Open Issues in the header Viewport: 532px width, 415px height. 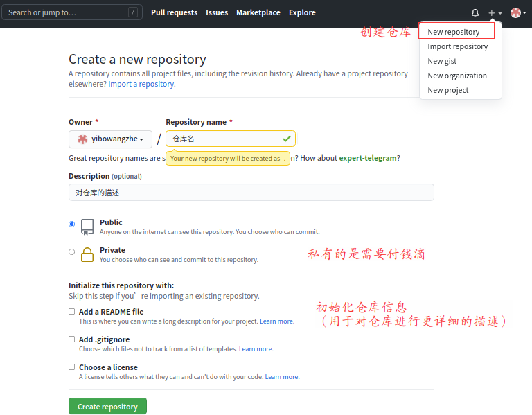pos(217,12)
